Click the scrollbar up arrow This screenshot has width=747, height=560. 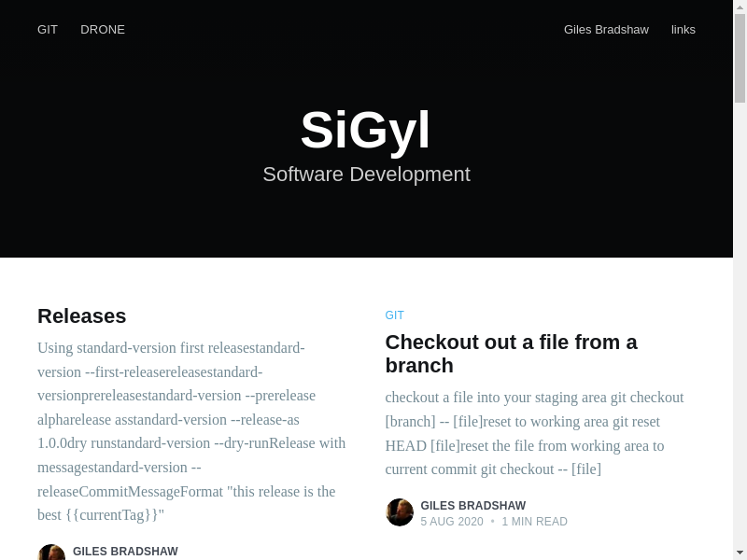(740, 7)
